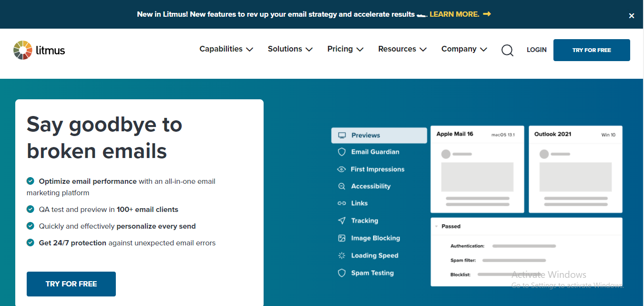Click the Email Guardian shield icon
This screenshot has width=644, height=306.
click(342, 152)
